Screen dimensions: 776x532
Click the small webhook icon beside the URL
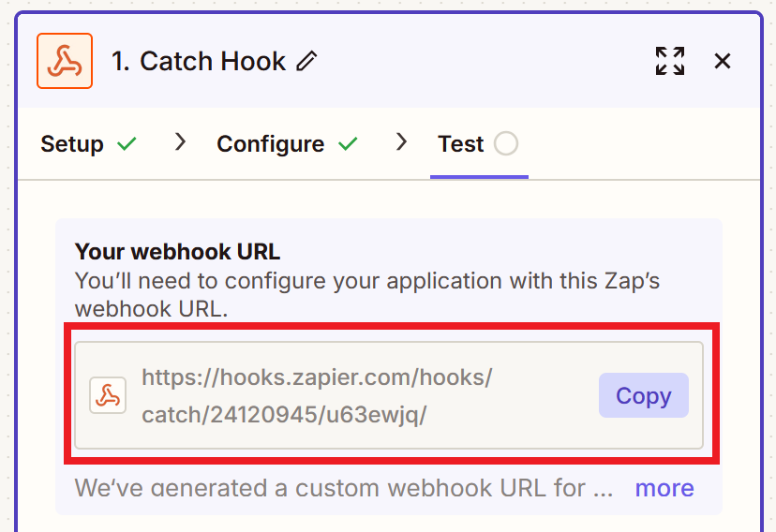[108, 395]
